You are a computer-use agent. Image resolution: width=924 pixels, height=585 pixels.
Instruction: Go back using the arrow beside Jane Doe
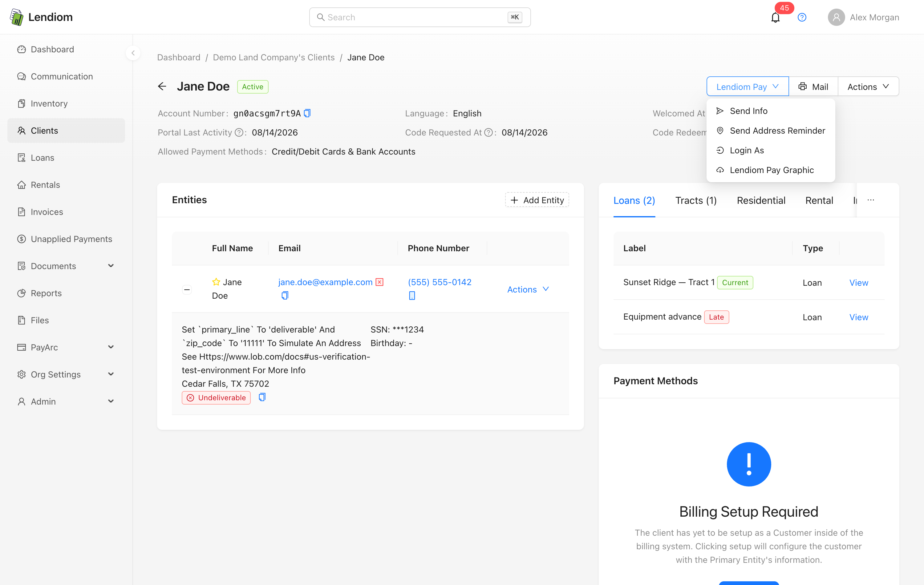coord(162,86)
